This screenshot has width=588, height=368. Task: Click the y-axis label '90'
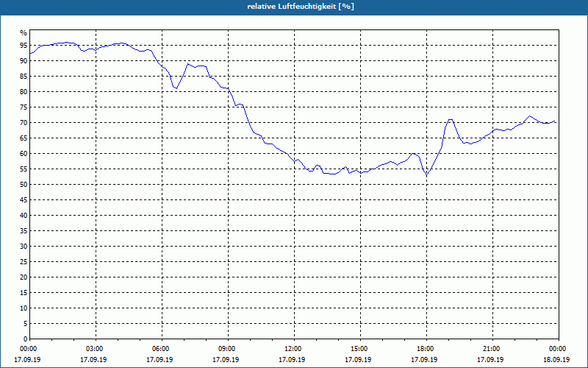(x=24, y=61)
